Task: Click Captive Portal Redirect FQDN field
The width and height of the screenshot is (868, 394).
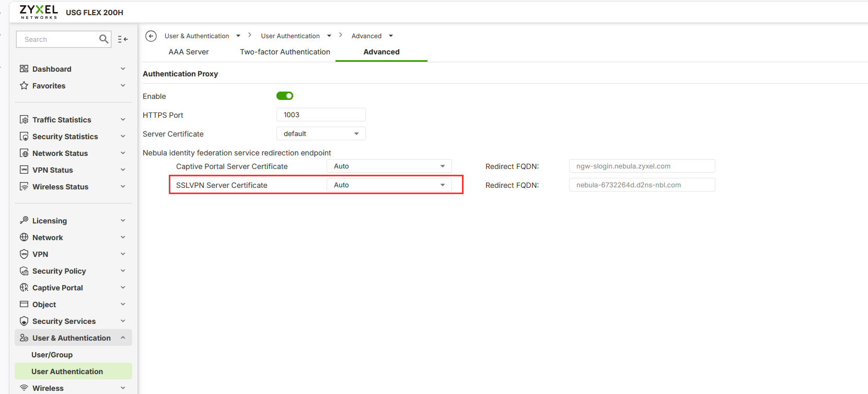Action: click(x=642, y=166)
